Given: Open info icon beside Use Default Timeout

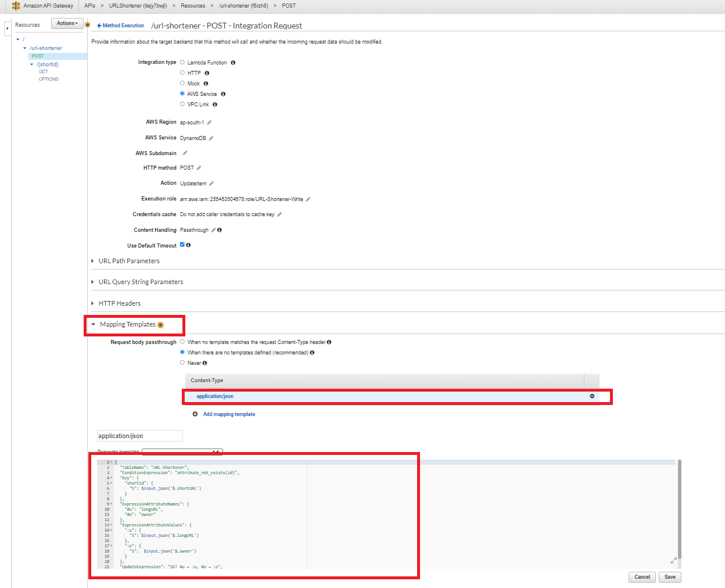Looking at the screenshot, I should pos(188,245).
